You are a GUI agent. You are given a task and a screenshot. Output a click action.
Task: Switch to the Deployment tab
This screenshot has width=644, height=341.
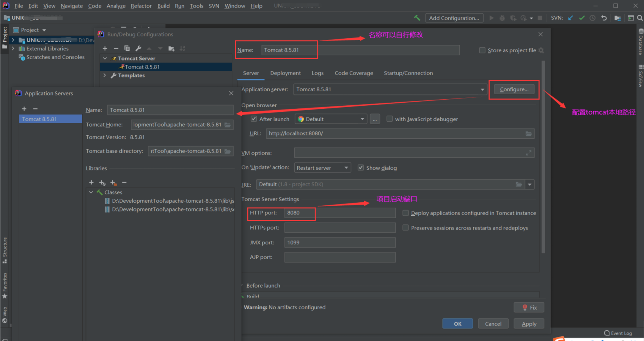point(285,73)
